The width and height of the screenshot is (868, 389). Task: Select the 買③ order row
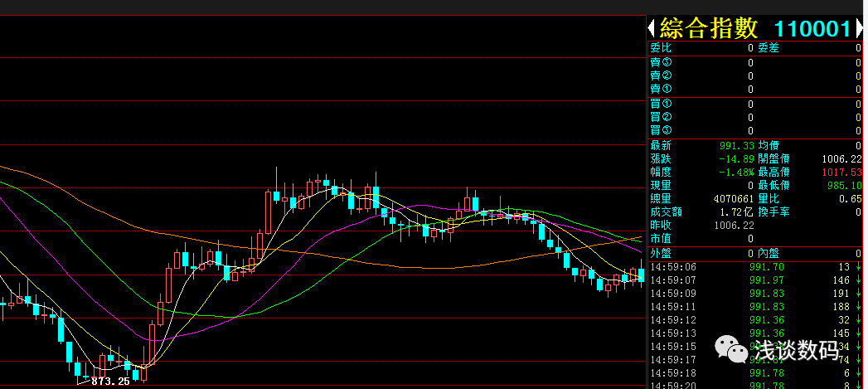pyautogui.click(x=755, y=131)
